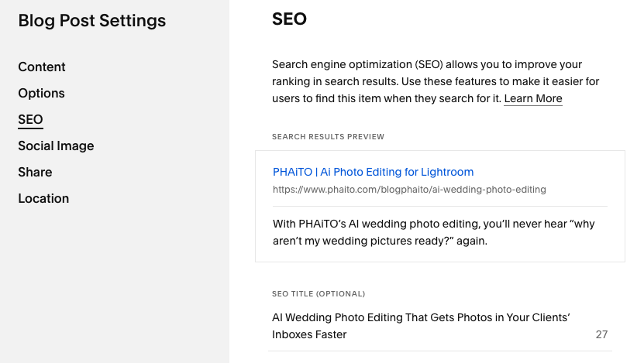Image resolution: width=644 pixels, height=363 pixels.
Task: Switch to the Options tab
Action: tap(42, 94)
